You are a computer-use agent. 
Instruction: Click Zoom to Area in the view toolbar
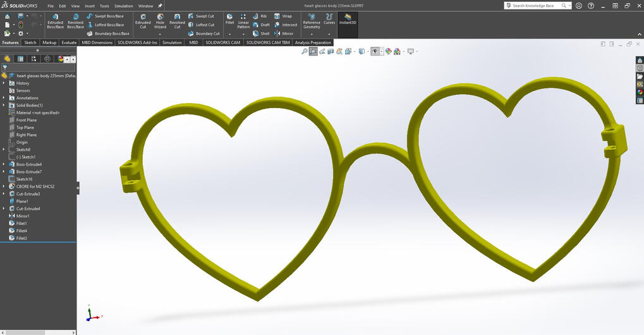(x=313, y=51)
